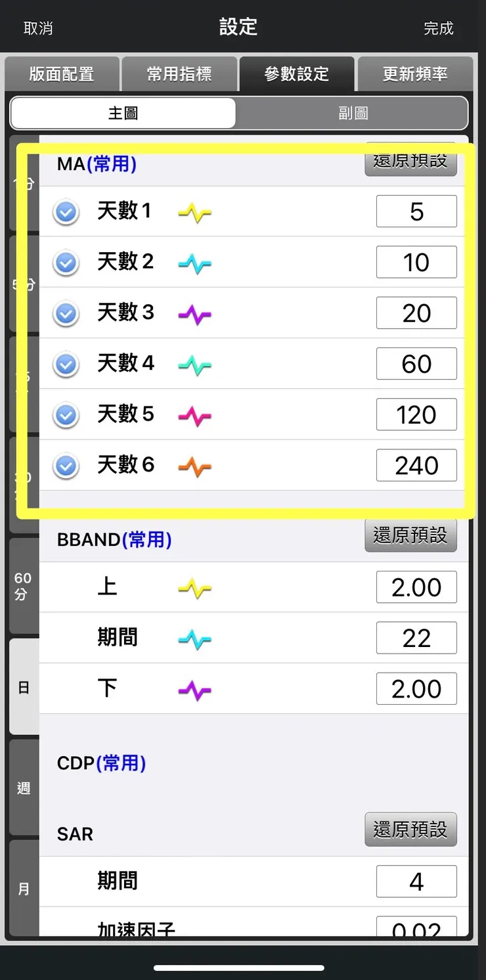
Task: Click the cyan wave icon beside BBAND 期間
Action: [195, 638]
